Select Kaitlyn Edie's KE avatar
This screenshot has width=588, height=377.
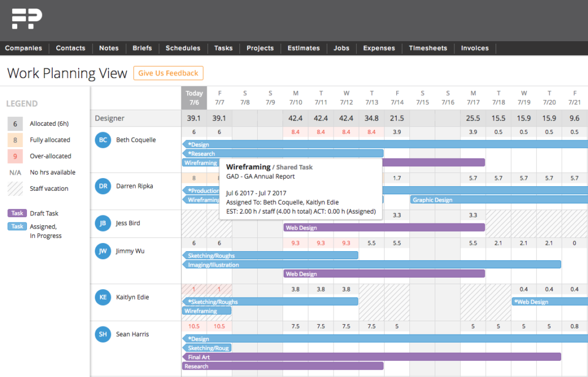[x=103, y=297]
